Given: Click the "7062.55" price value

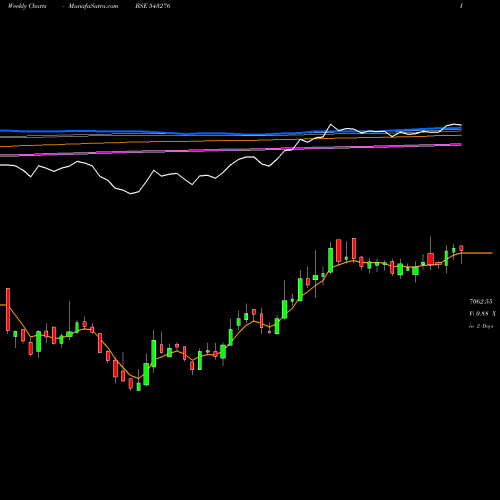Looking at the screenshot, I should (481, 302).
